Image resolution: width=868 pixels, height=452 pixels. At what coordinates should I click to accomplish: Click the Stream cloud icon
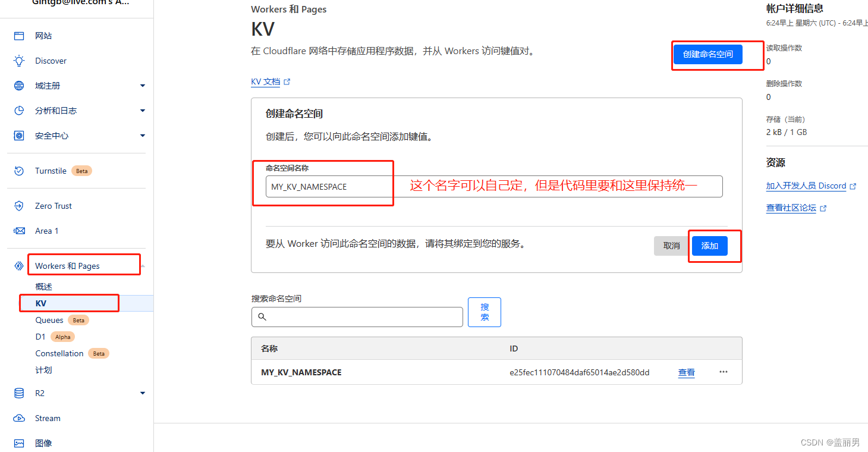19,418
